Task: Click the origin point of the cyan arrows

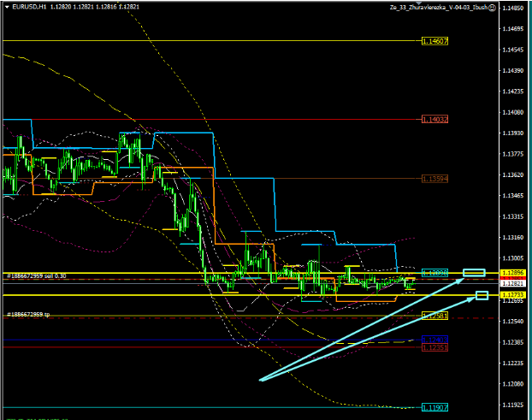Action: tap(260, 379)
